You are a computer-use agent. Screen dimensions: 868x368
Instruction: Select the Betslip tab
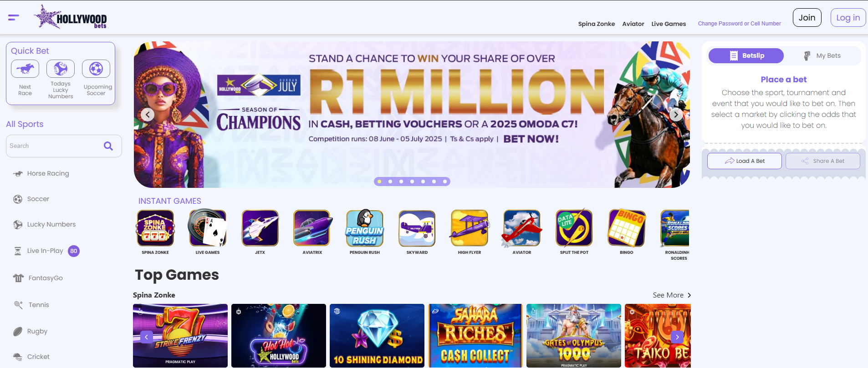click(x=746, y=56)
